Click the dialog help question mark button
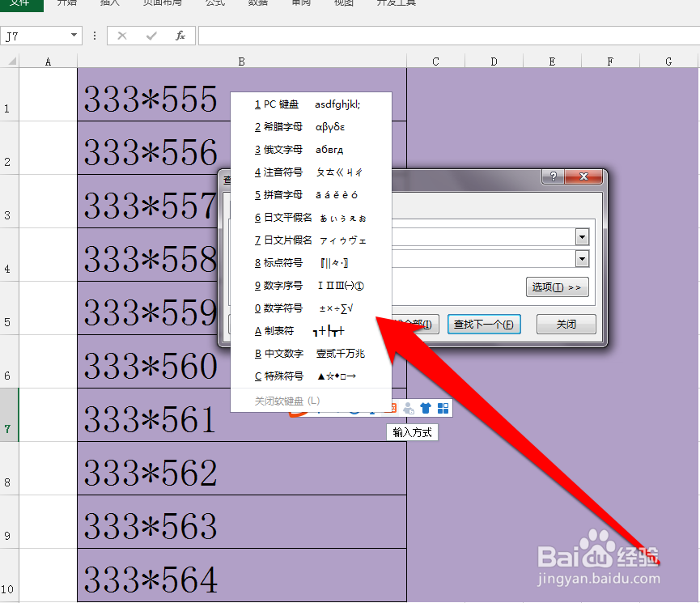 pos(554,176)
